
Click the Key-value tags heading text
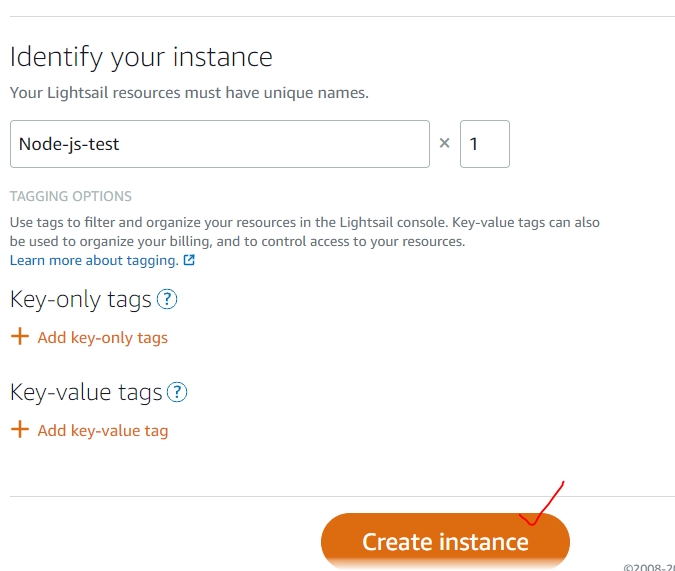tap(86, 393)
